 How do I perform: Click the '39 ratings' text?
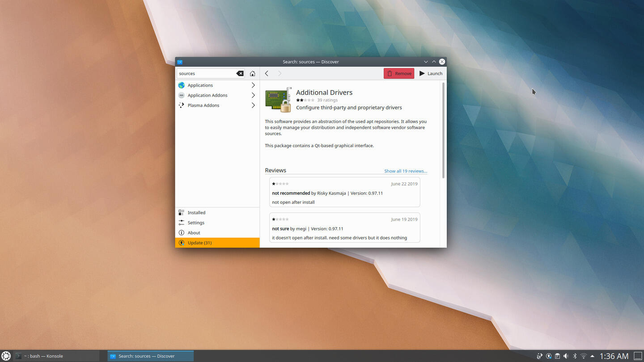coord(327,100)
